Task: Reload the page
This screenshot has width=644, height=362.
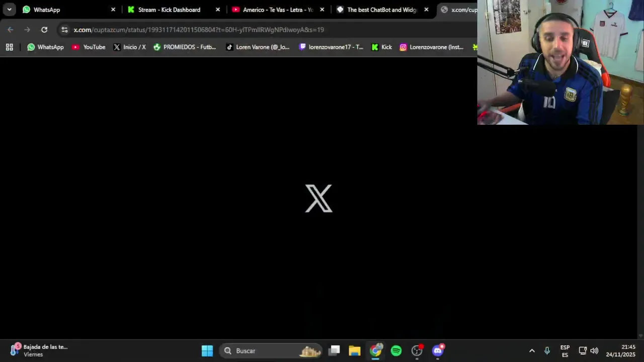Action: point(44,30)
